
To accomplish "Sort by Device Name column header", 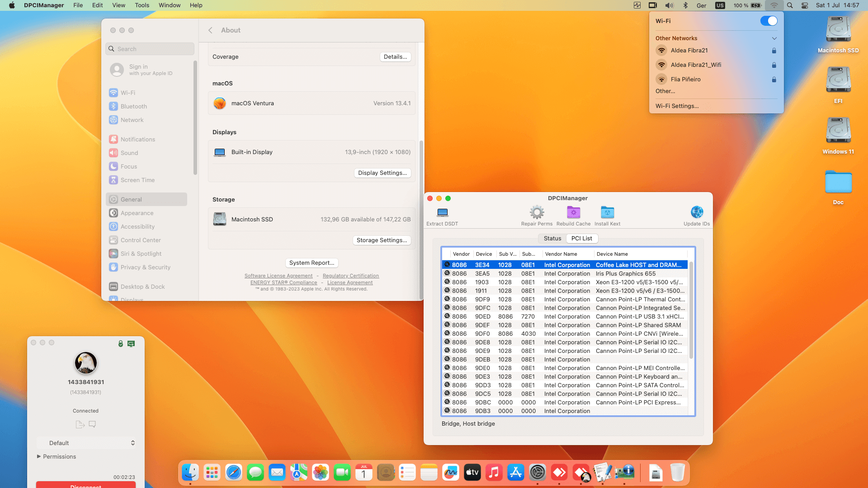I will pos(640,254).
